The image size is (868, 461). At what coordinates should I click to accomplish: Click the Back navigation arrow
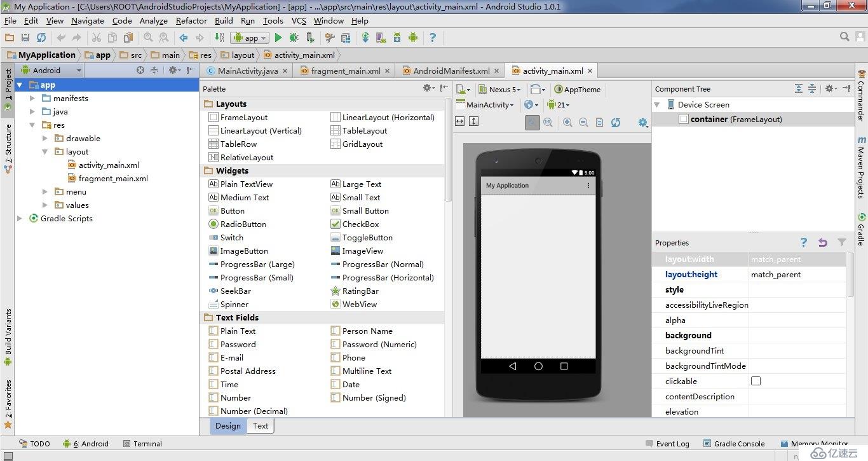pyautogui.click(x=184, y=38)
